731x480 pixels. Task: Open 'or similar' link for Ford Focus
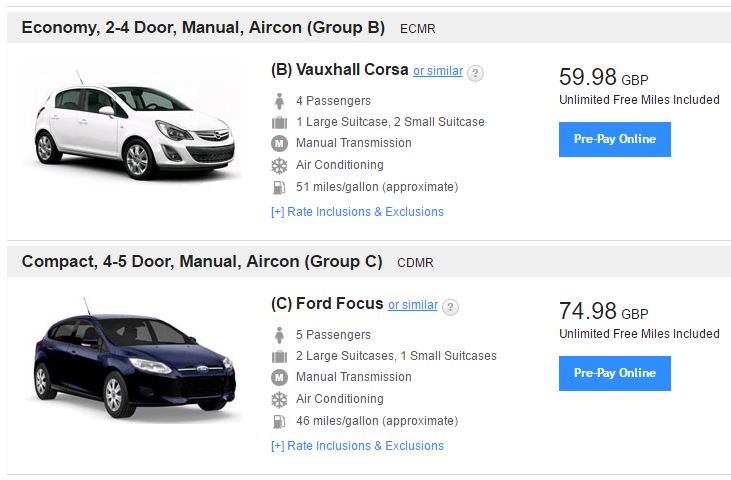[x=413, y=305]
